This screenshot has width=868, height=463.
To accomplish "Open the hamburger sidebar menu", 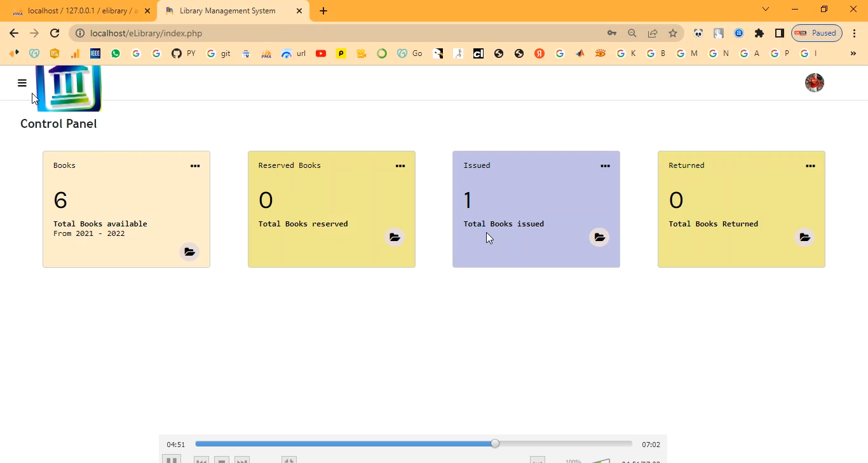I will click(x=22, y=83).
